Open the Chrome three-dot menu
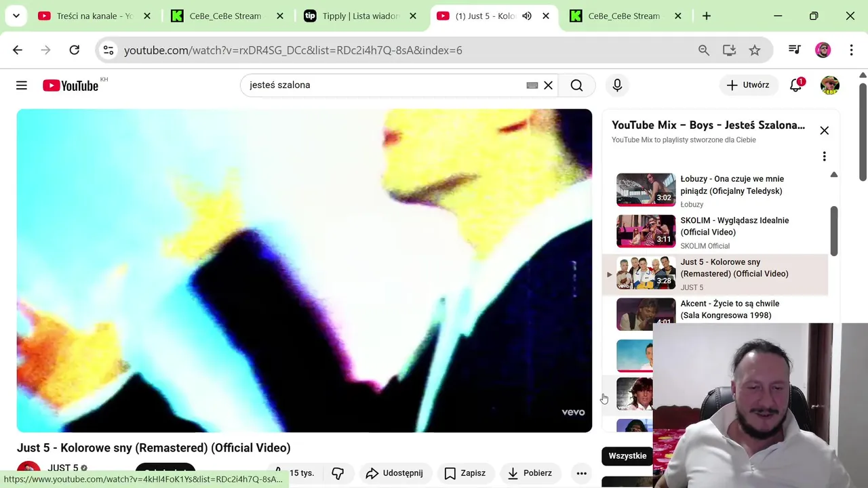The height and width of the screenshot is (488, 868). pos(851,49)
